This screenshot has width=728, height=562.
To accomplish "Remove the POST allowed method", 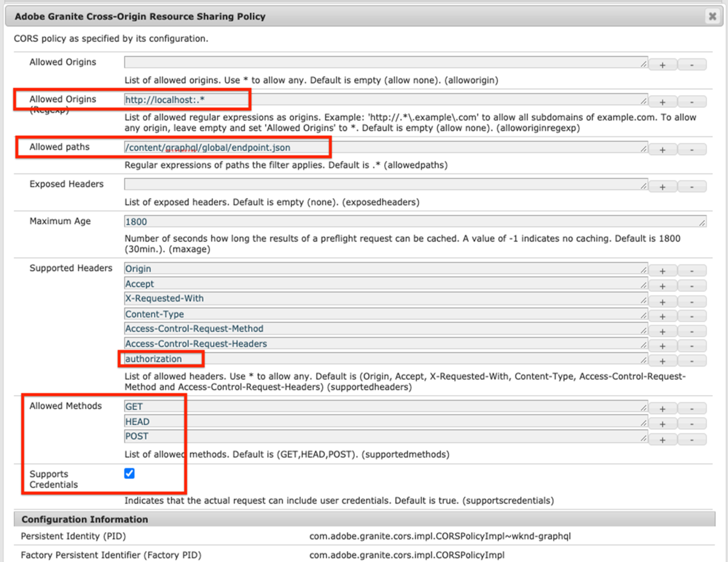I will 692,439.
